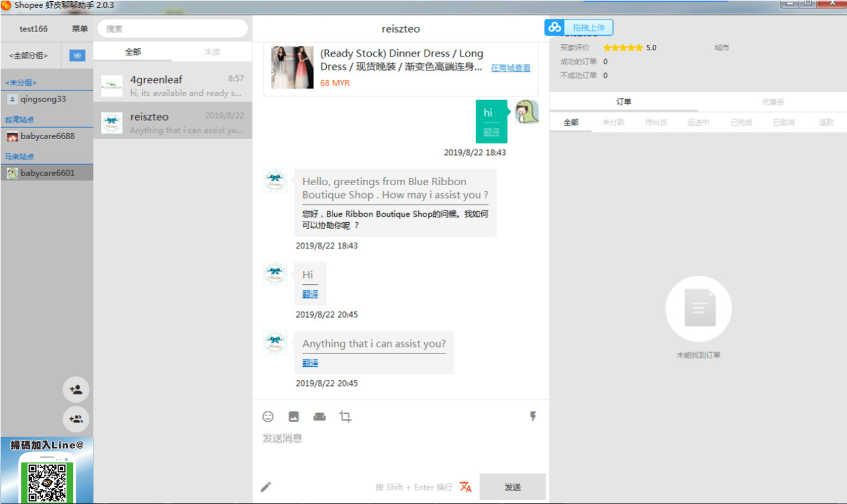Open quick replies lightning icon
The image size is (847, 504).
click(533, 417)
